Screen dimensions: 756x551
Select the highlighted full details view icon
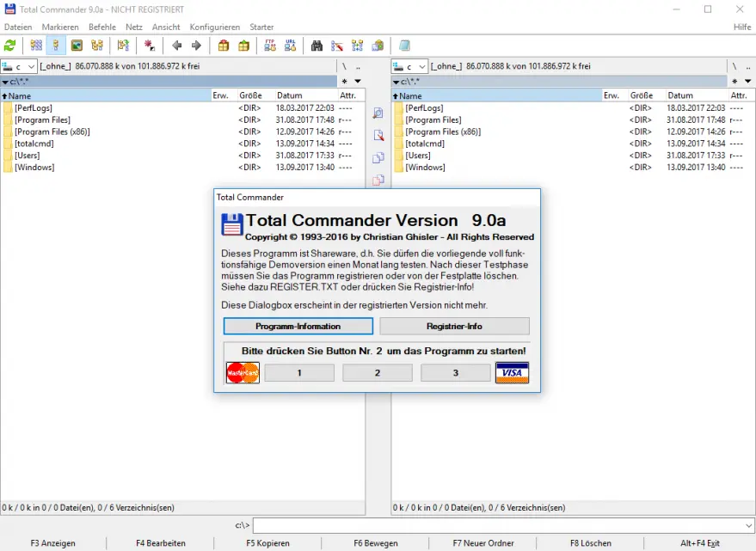(56, 46)
